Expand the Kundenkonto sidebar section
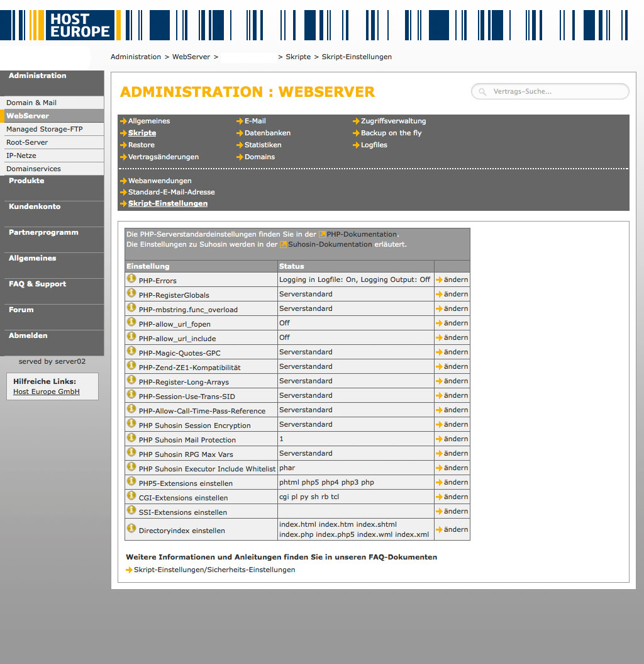The image size is (644, 664). [35, 207]
